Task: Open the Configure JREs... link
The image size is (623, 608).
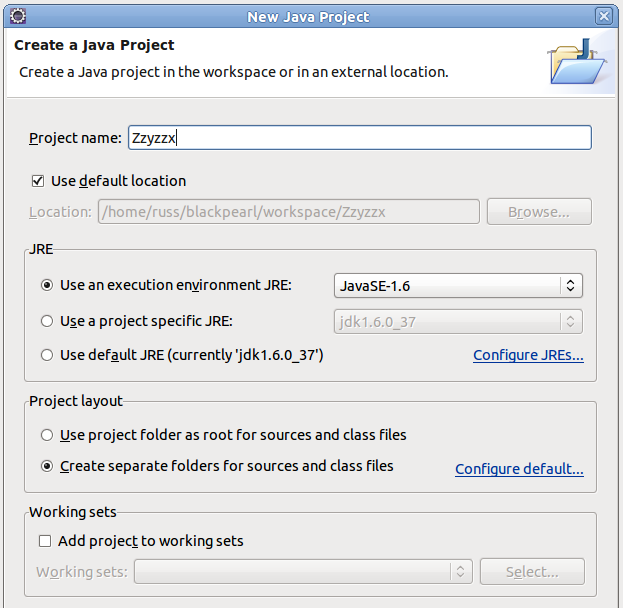Action: click(x=528, y=355)
